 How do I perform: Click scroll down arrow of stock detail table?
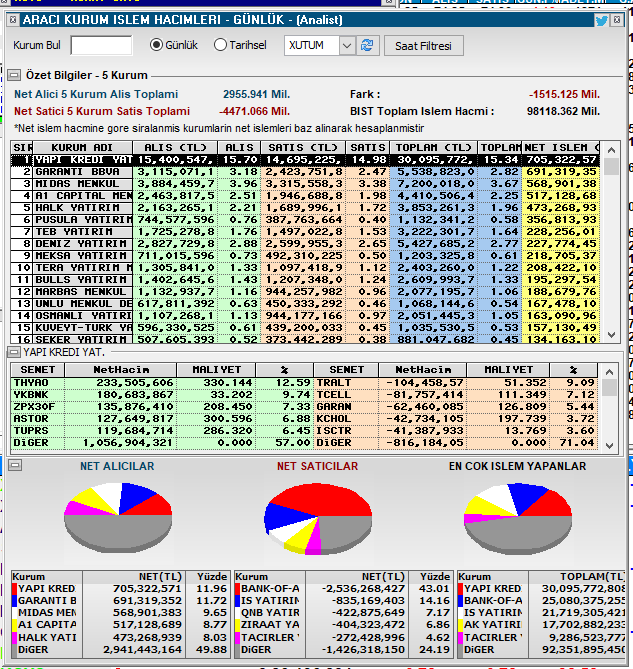coord(610,445)
